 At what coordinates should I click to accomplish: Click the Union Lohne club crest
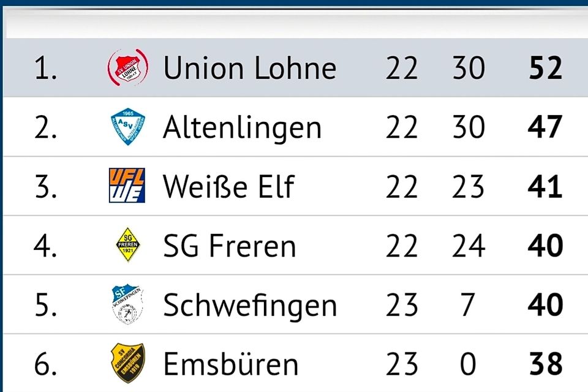coord(128,68)
